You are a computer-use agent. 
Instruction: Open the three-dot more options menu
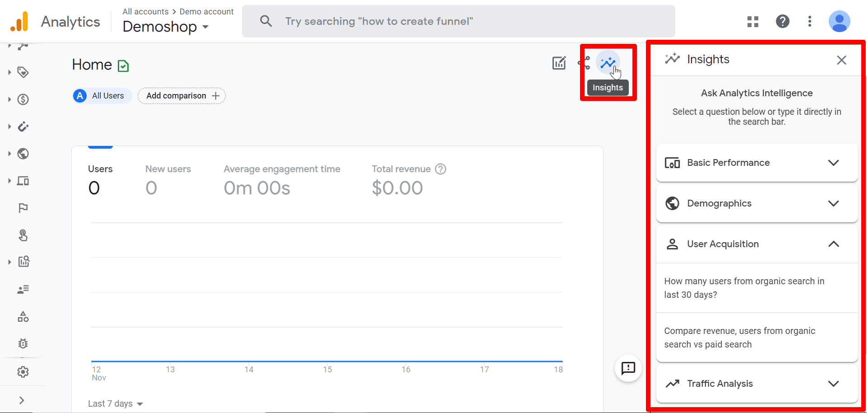(x=810, y=21)
